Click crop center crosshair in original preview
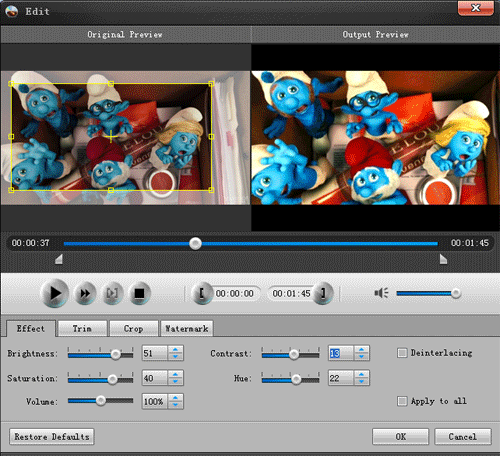Screen dimensions: 500x456 pos(111,136)
